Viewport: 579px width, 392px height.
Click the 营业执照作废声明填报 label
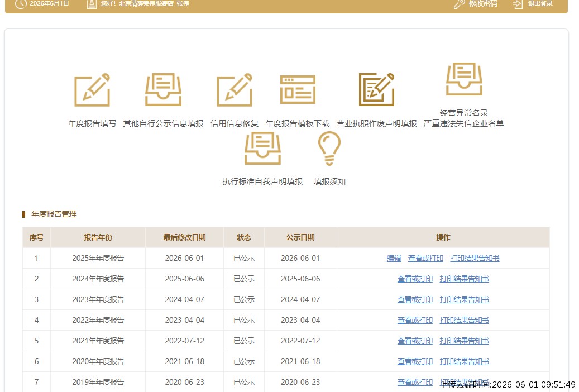(377, 123)
